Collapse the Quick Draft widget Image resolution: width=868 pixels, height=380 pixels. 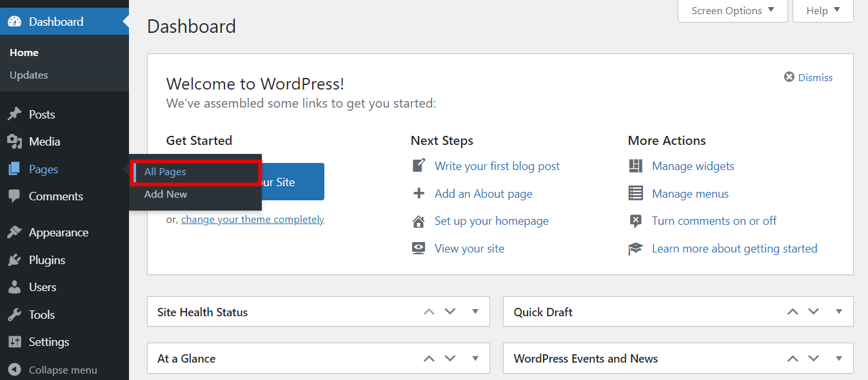839,312
